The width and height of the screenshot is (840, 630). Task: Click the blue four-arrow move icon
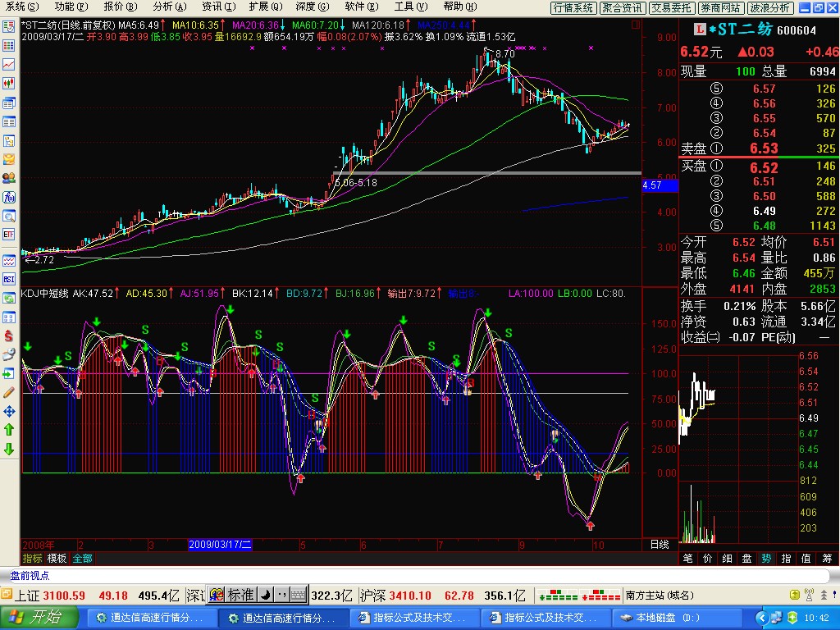tap(8, 412)
